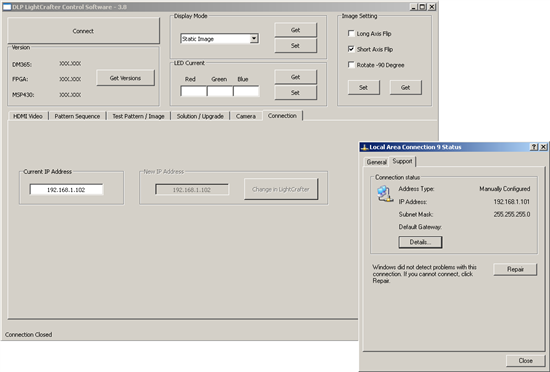Click the Current IP Address field
Image resolution: width=550 pixels, height=372 pixels.
tap(66, 190)
